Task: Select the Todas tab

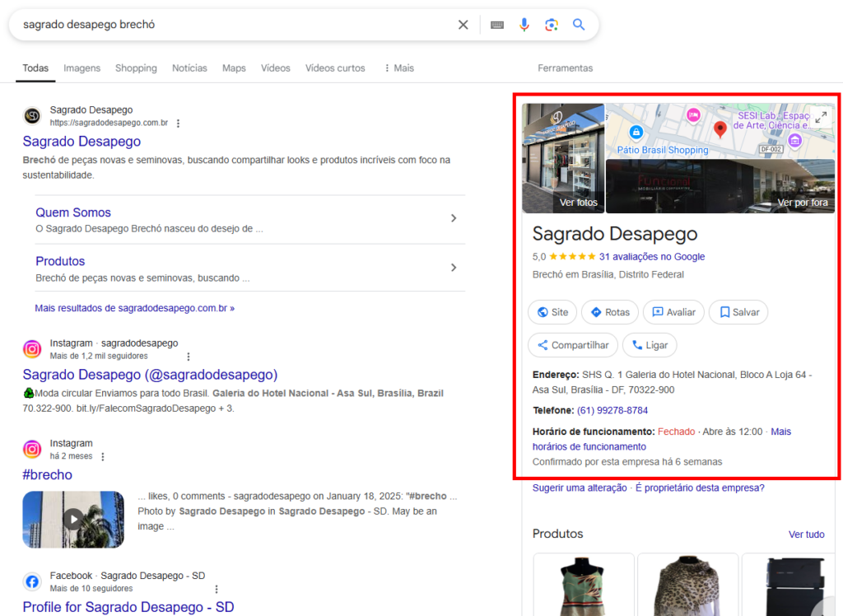Action: pos(35,68)
